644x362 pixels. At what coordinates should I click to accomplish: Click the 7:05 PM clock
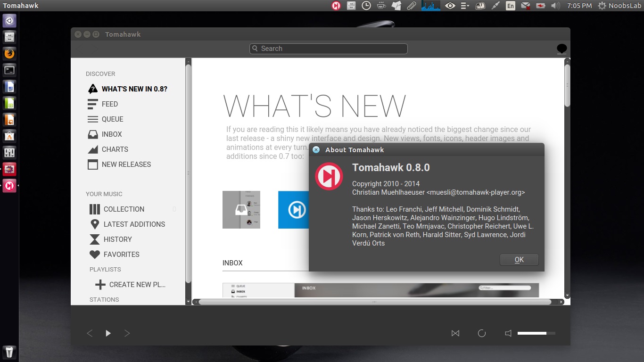[x=579, y=6]
